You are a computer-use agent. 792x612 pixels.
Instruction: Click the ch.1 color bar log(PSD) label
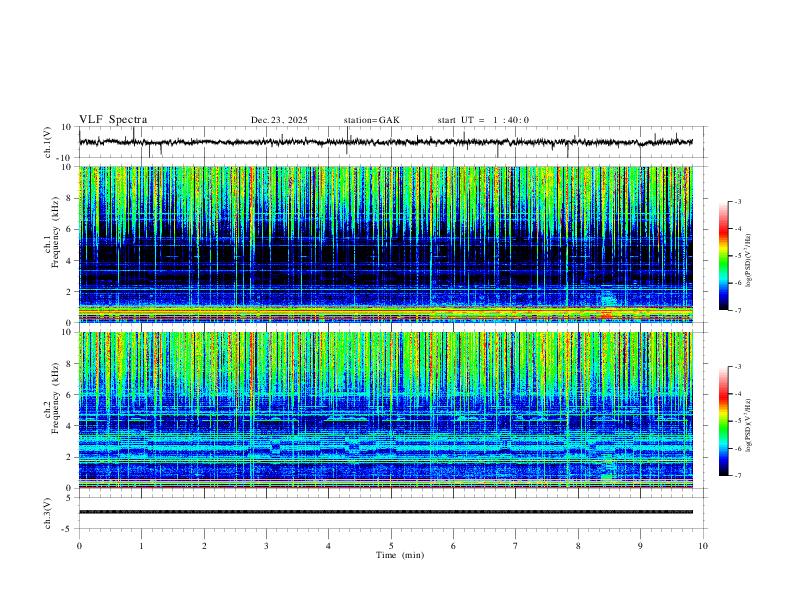point(748,260)
